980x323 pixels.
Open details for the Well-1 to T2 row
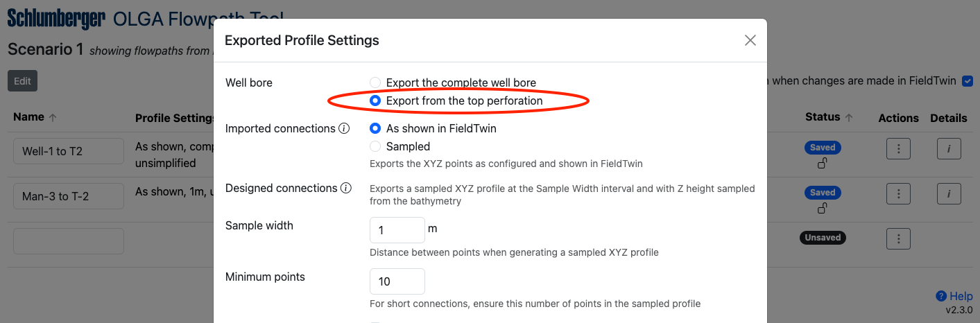[x=948, y=150]
